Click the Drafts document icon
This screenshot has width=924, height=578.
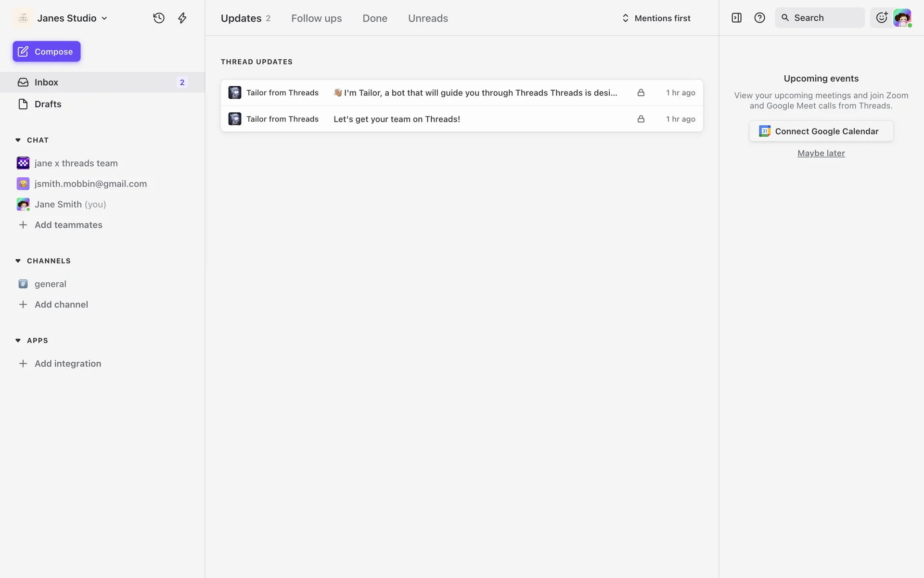click(x=23, y=104)
